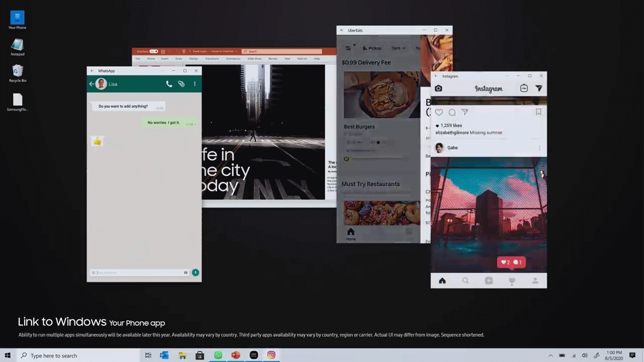The height and width of the screenshot is (362, 644).
Task: Click the WhatsApp attachment paperclip icon
Action: tap(182, 84)
